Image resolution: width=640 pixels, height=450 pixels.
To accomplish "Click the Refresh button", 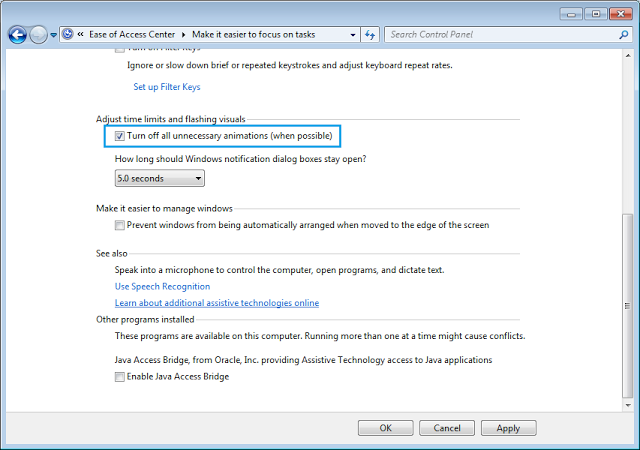I will point(370,35).
